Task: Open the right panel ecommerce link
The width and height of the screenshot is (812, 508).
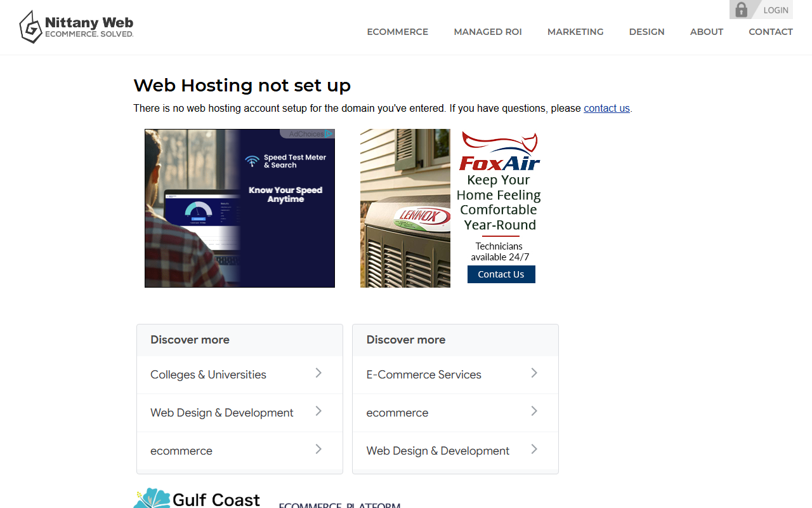Action: click(x=397, y=413)
